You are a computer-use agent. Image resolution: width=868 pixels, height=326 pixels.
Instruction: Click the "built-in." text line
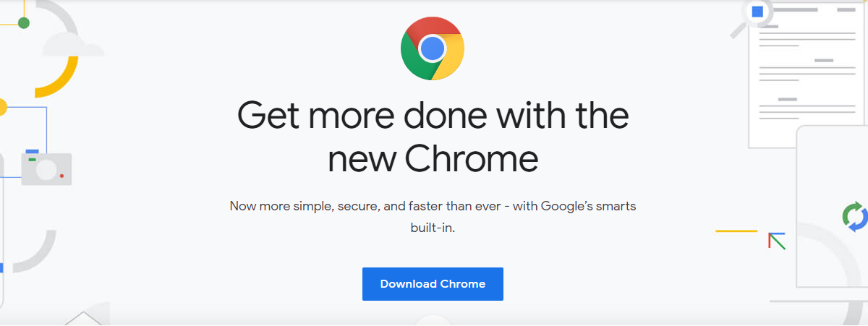433,227
